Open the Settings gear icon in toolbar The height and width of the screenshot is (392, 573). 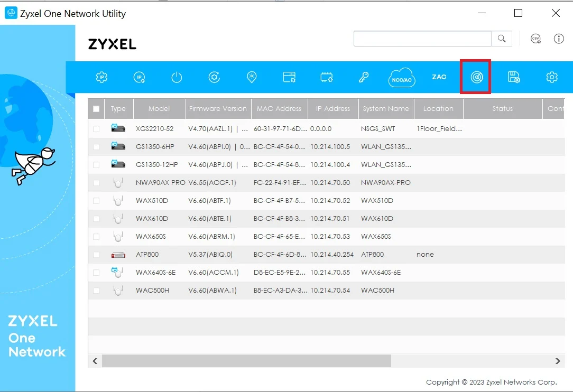pos(552,77)
